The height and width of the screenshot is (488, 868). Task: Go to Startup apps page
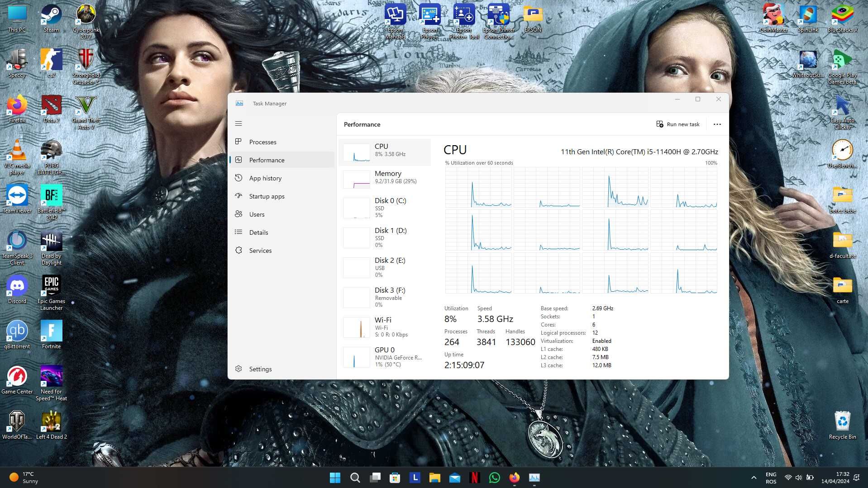point(282,196)
